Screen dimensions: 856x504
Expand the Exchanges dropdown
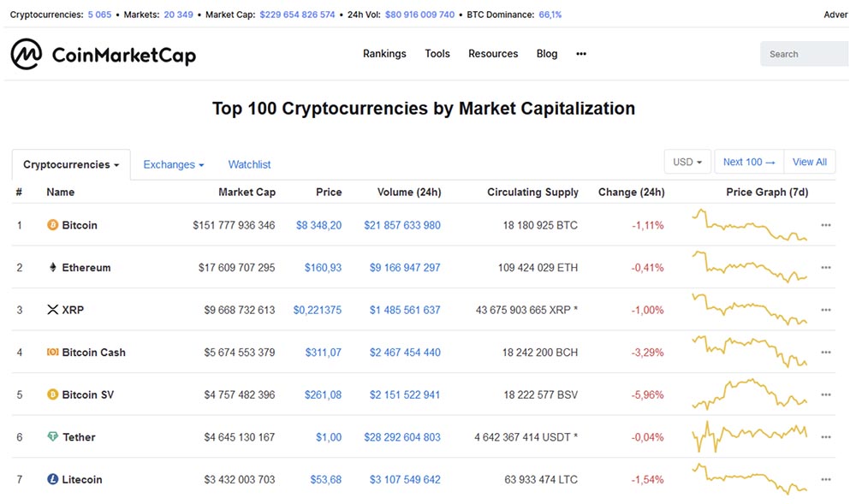tap(174, 164)
